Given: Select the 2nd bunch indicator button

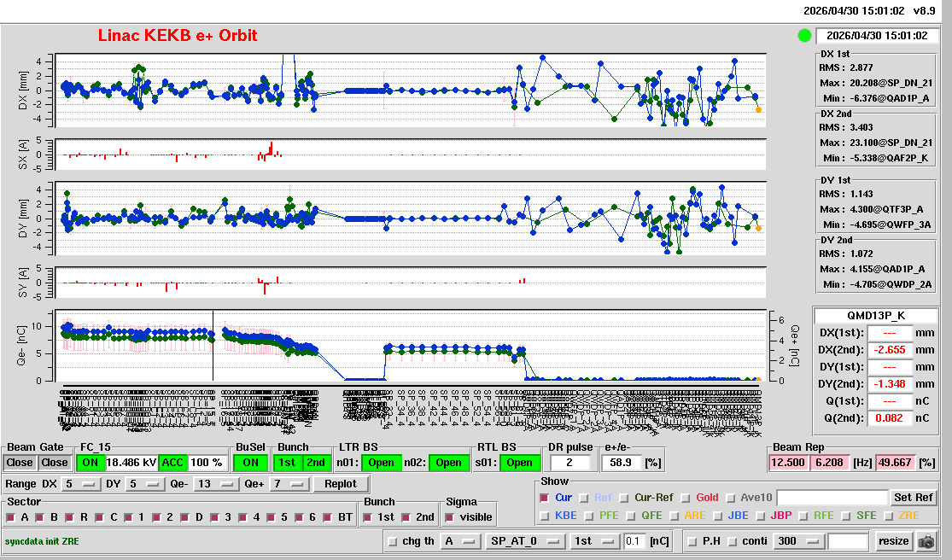Looking at the screenshot, I should (316, 463).
